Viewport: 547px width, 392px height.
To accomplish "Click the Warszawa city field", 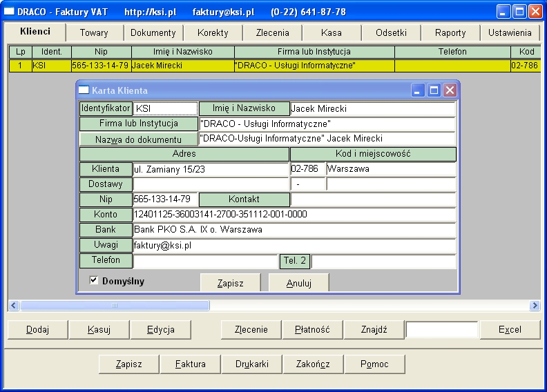I will pyautogui.click(x=391, y=169).
